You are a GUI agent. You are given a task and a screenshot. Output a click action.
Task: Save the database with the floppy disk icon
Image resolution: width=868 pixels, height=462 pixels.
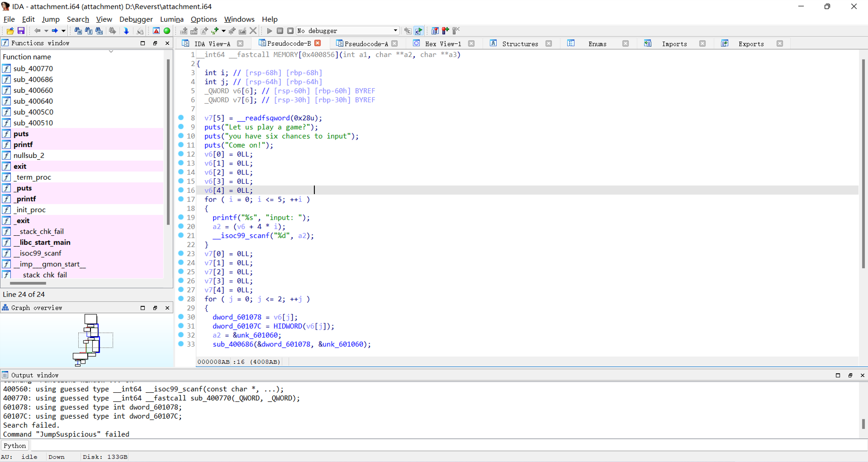click(21, 31)
